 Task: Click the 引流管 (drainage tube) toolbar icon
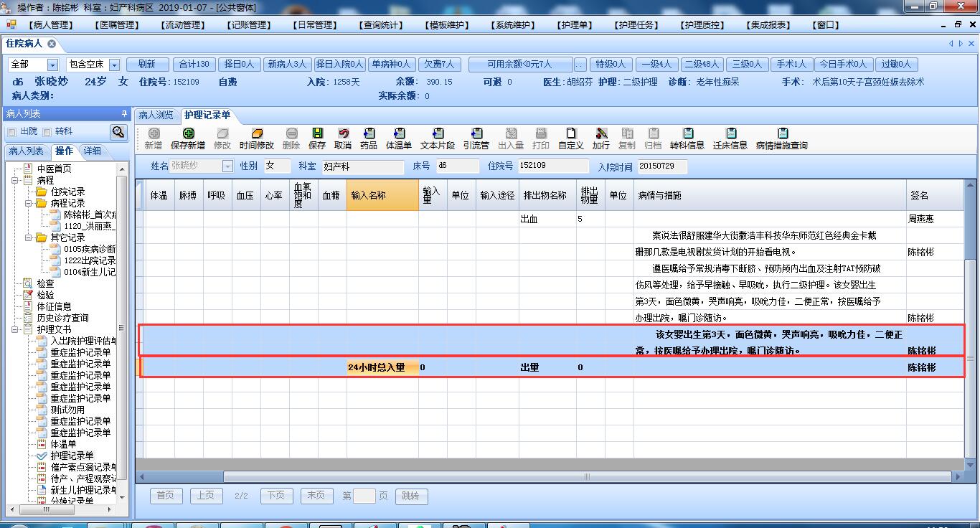pyautogui.click(x=476, y=133)
